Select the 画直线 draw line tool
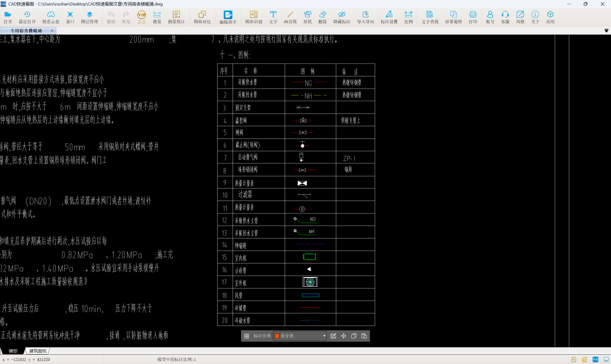 (x=290, y=17)
